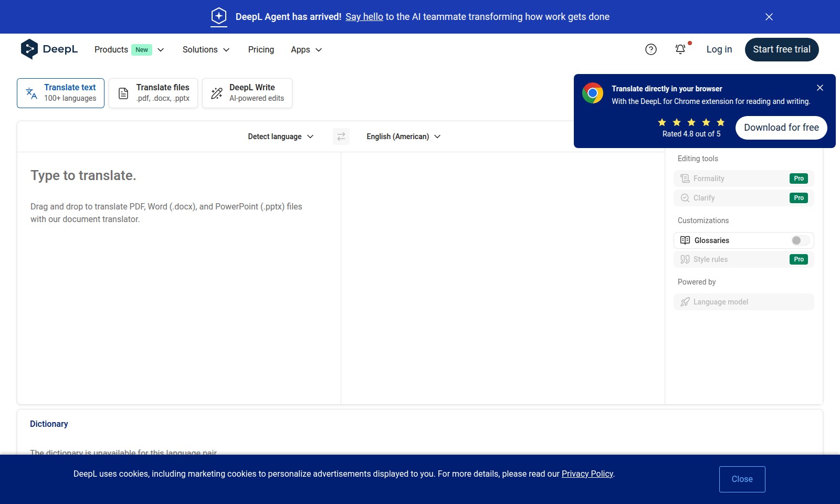840x504 pixels.
Task: Open the notifications bell
Action: (680, 49)
